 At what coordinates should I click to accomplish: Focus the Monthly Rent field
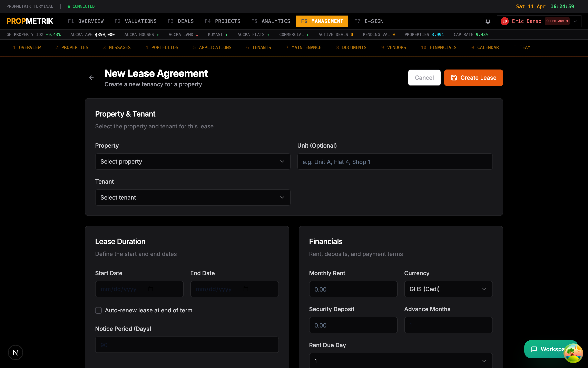pyautogui.click(x=353, y=289)
